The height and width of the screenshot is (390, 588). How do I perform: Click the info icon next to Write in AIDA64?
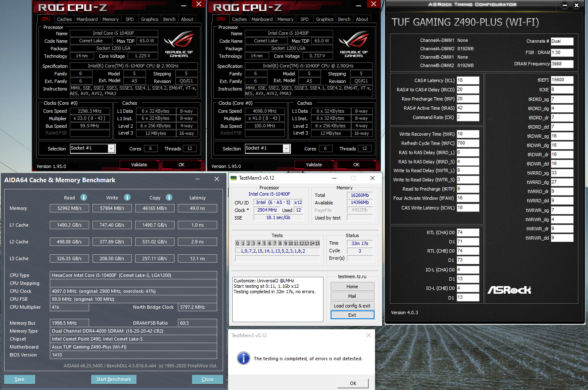(x=127, y=197)
